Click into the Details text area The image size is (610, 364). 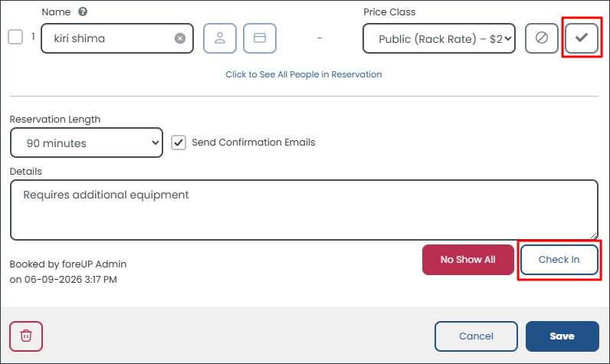[x=303, y=210]
